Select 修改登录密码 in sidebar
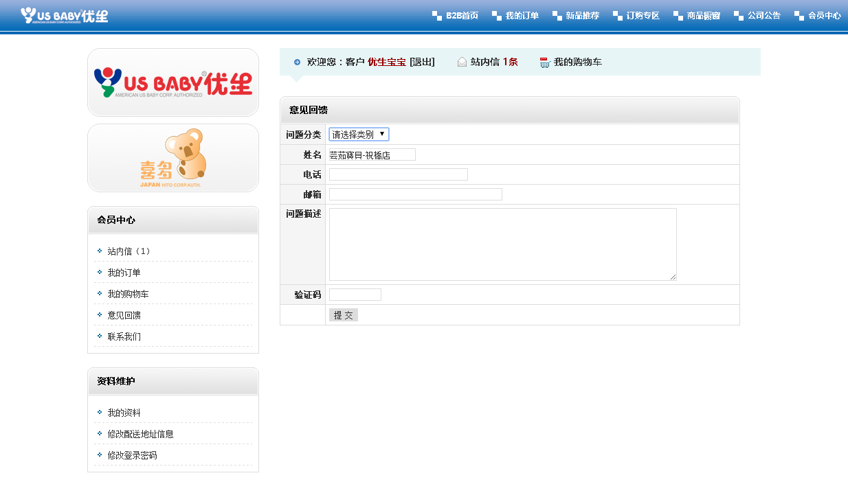This screenshot has height=504, width=848. click(132, 455)
